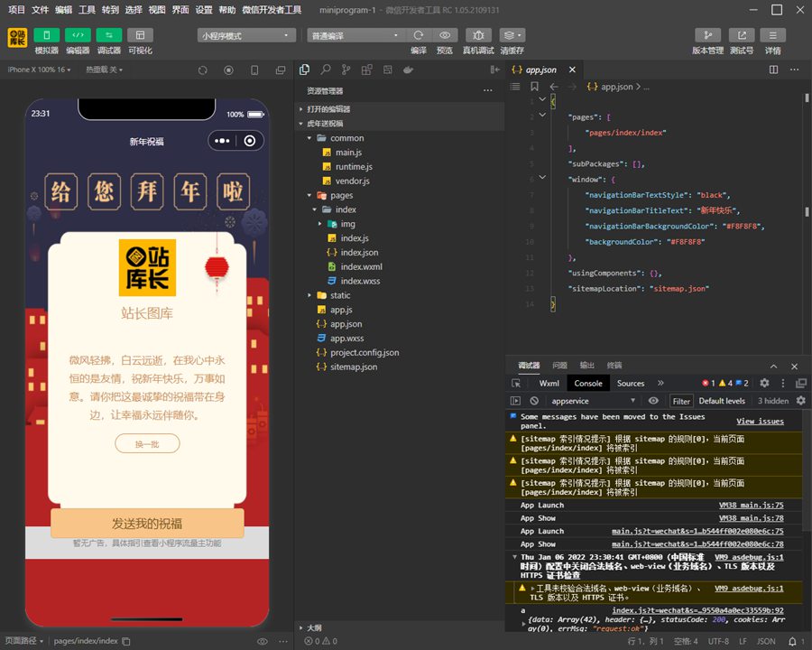Image resolution: width=812 pixels, height=650 pixels.
Task: Click the console Filter input field
Action: (681, 401)
